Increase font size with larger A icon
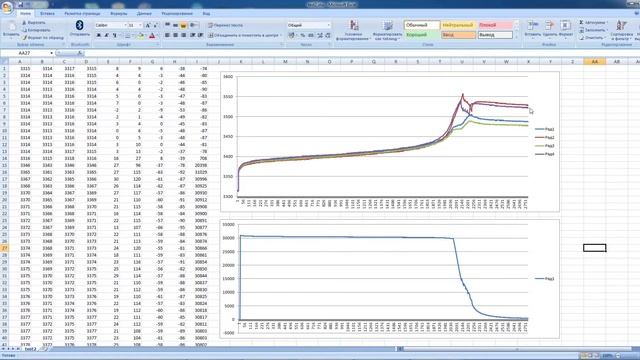This screenshot has width=640, height=360. (x=148, y=25)
